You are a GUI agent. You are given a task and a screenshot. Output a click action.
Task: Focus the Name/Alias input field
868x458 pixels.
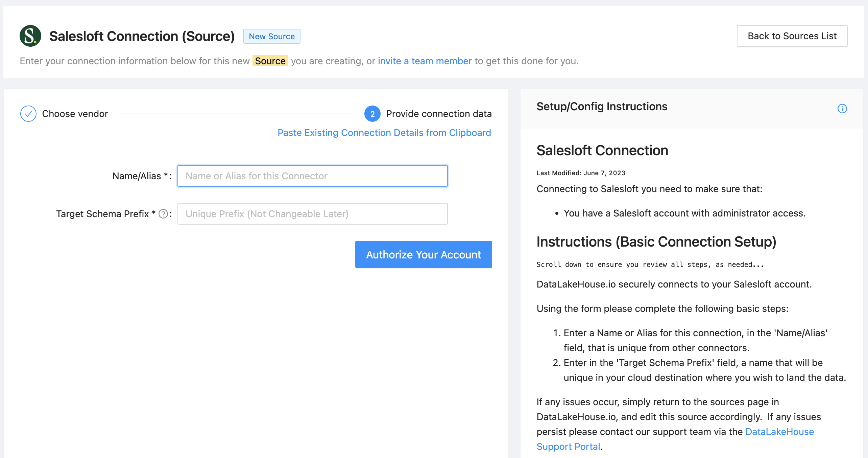pos(312,176)
